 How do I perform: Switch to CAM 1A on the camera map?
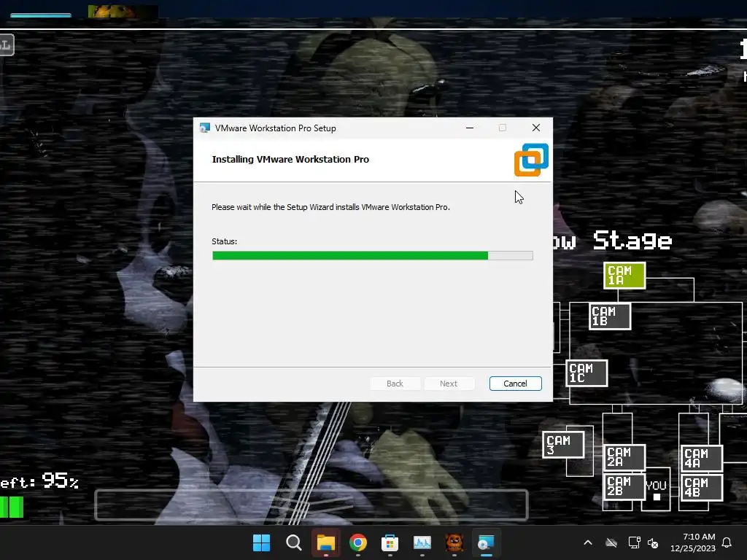coord(624,275)
